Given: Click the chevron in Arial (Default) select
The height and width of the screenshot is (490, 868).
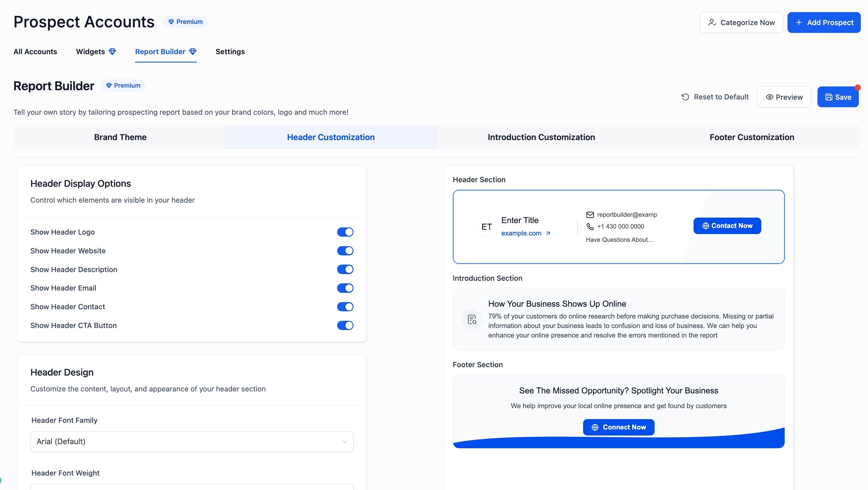Looking at the screenshot, I should pos(344,442).
